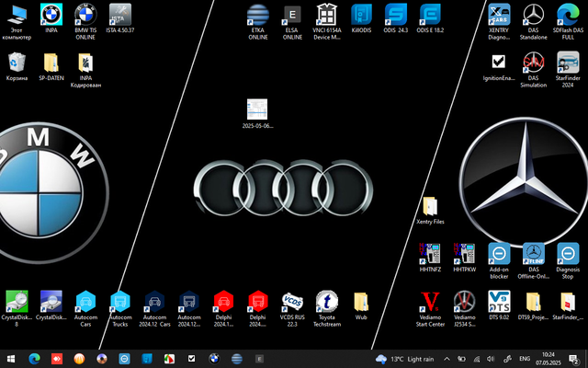Launch ODIS 24.3

click(x=396, y=18)
